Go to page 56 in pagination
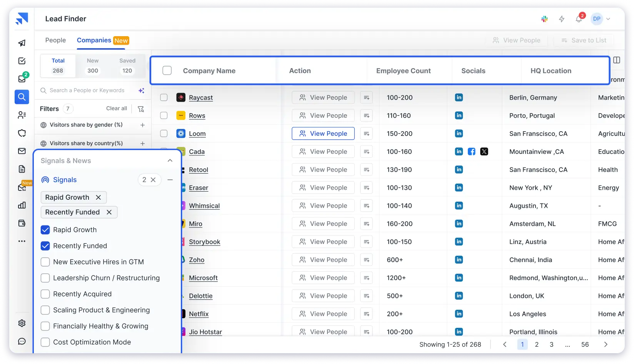This screenshot has height=364, width=634. pyautogui.click(x=585, y=344)
